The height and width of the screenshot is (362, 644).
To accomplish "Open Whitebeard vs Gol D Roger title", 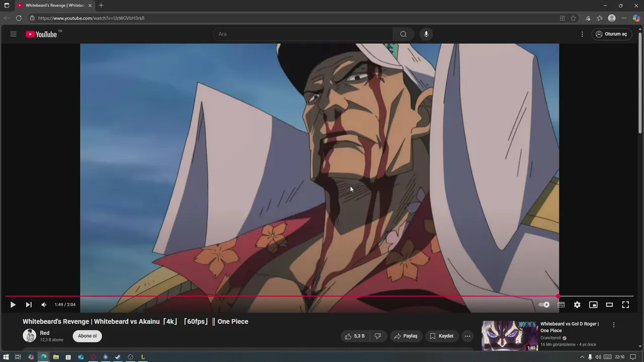I will pyautogui.click(x=569, y=327).
